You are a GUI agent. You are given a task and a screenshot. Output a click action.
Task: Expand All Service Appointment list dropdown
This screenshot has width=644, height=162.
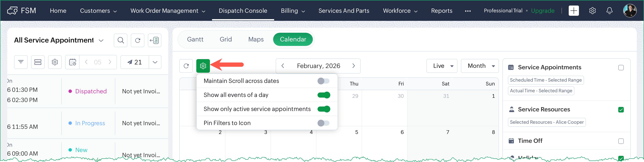[x=101, y=40]
